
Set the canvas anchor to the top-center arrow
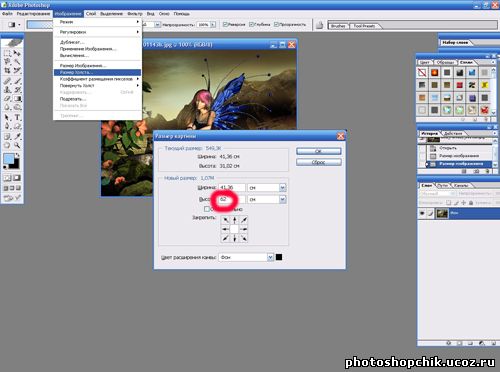pos(235,220)
